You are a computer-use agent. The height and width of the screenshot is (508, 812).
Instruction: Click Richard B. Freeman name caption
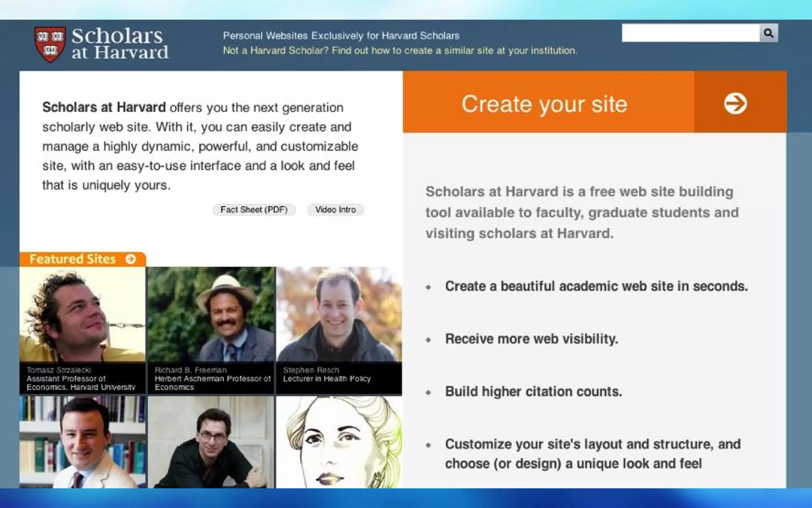tap(190, 370)
